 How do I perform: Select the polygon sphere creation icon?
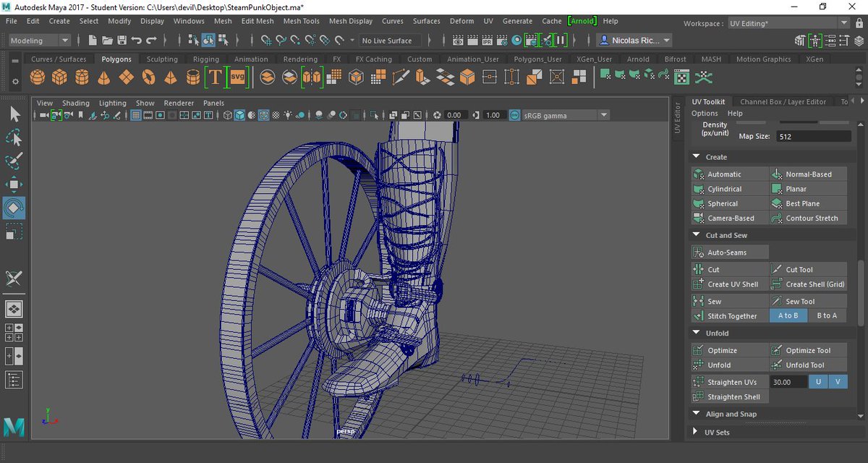[x=38, y=76]
